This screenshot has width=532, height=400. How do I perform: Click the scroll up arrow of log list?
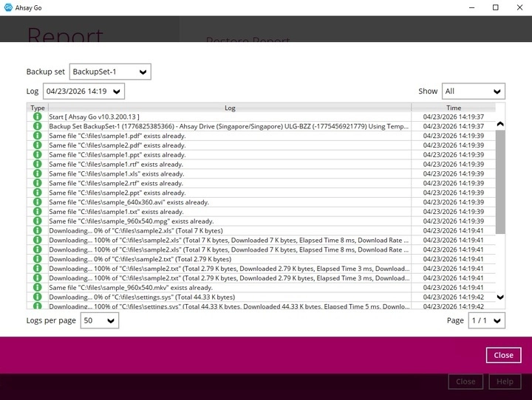click(x=500, y=124)
